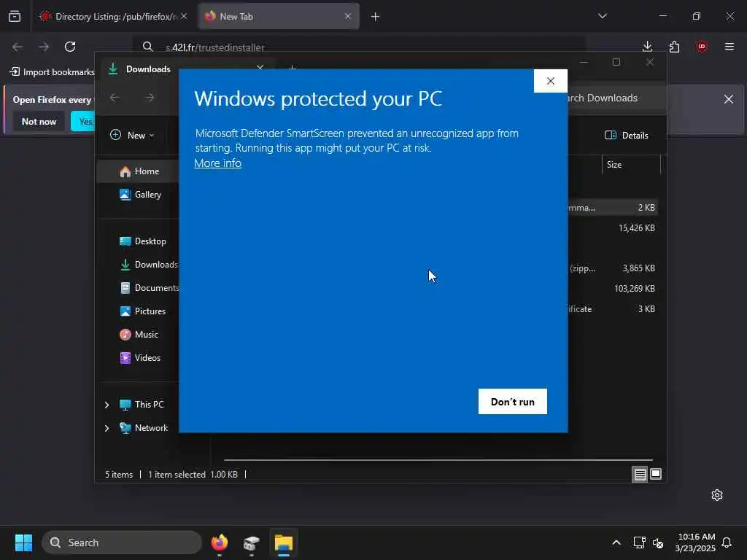Reload the page in Firefox
Image resolution: width=747 pixels, height=560 pixels.
(70, 47)
